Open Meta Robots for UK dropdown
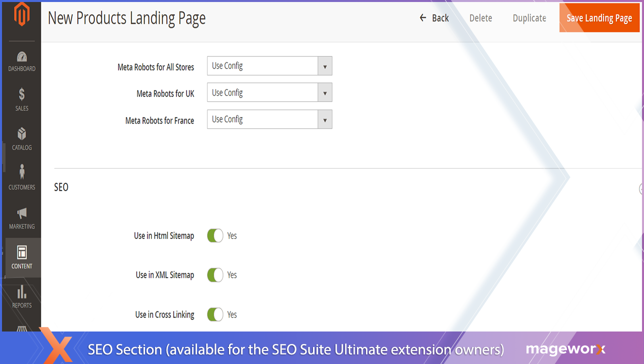Image resolution: width=644 pixels, height=364 pixels. (269, 93)
